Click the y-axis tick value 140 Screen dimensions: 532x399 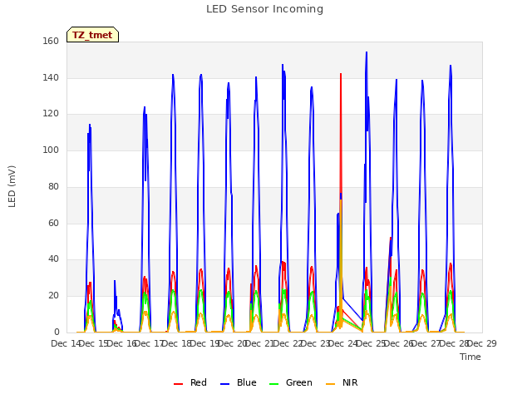pyautogui.click(x=51, y=77)
